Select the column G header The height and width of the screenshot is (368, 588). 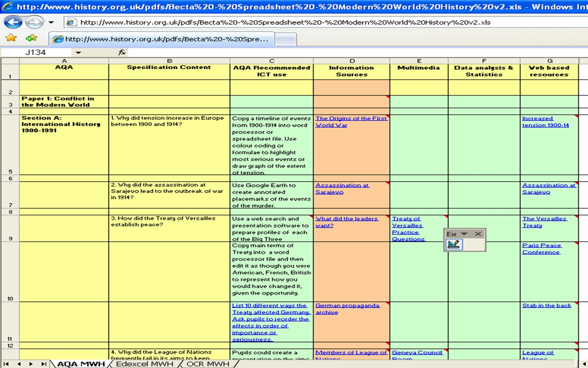(x=549, y=60)
